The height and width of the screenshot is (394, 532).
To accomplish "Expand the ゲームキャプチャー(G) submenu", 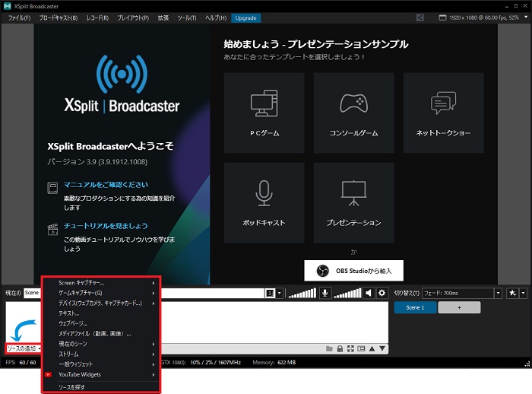I will point(101,293).
